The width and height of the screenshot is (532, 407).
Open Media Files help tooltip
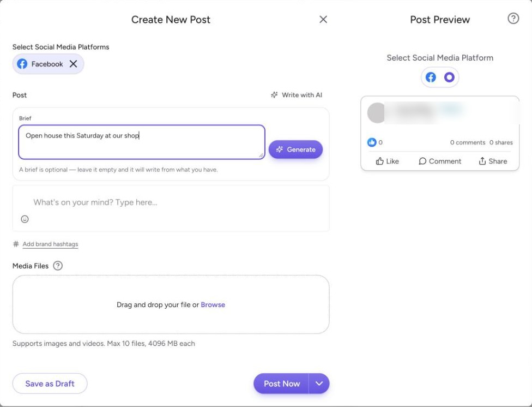tap(58, 266)
